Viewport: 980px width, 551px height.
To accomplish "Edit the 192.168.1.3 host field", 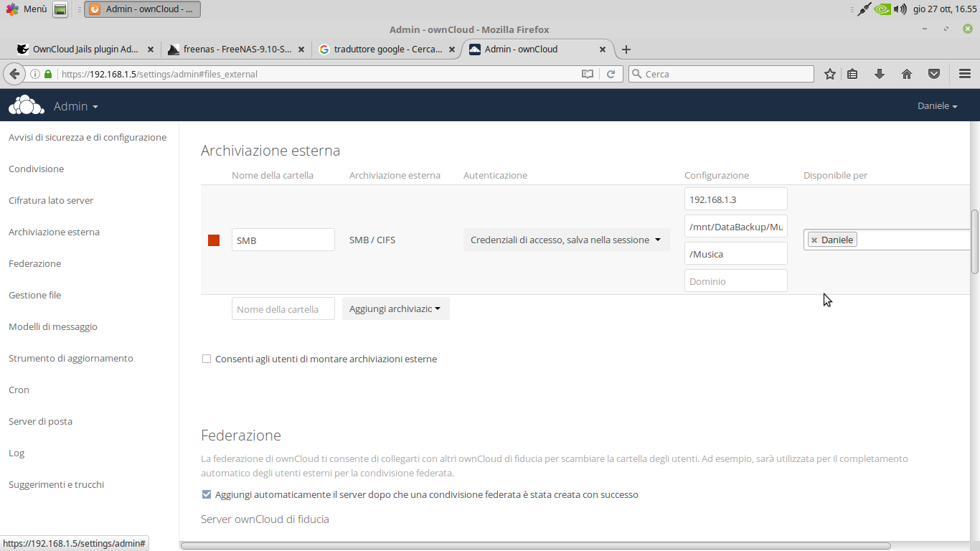I will (736, 199).
